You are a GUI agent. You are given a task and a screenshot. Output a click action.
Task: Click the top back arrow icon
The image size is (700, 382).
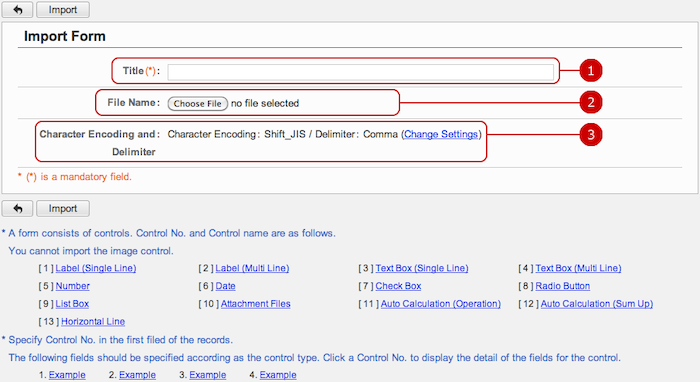tap(17, 9)
